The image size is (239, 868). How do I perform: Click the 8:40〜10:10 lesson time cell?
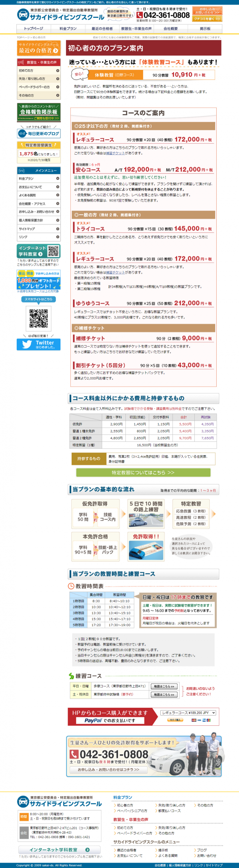click(x=119, y=601)
